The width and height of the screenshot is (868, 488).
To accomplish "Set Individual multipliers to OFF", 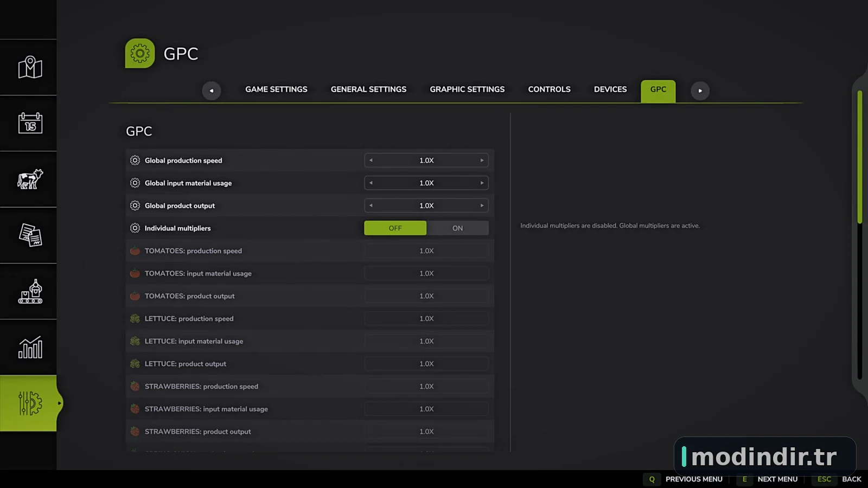I will 395,228.
